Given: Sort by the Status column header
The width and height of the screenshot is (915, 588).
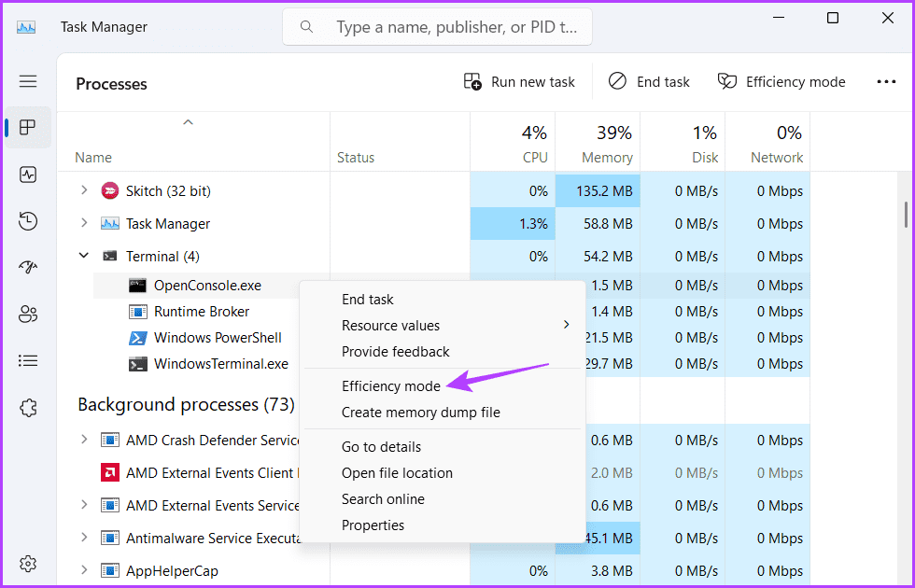Looking at the screenshot, I should [x=401, y=142].
